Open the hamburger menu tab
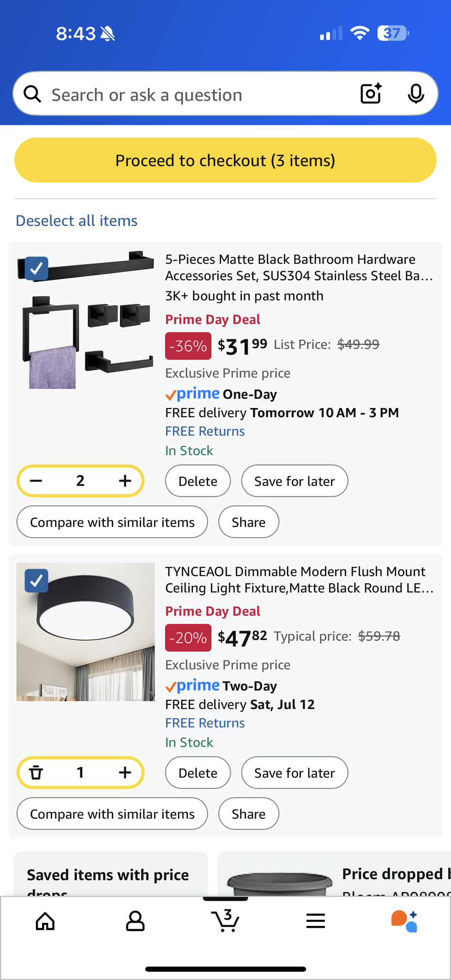The width and height of the screenshot is (451, 980). tap(316, 921)
